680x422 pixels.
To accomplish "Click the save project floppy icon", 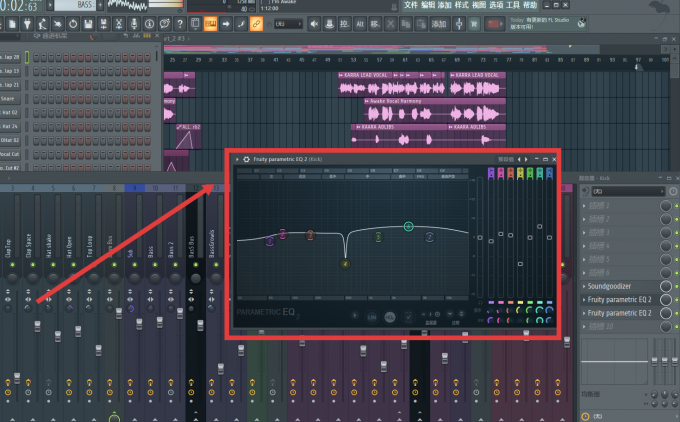I will tap(88, 24).
